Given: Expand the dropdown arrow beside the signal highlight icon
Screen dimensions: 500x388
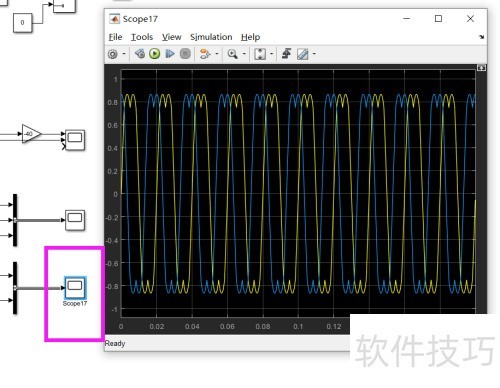Looking at the screenshot, I should 217,54.
